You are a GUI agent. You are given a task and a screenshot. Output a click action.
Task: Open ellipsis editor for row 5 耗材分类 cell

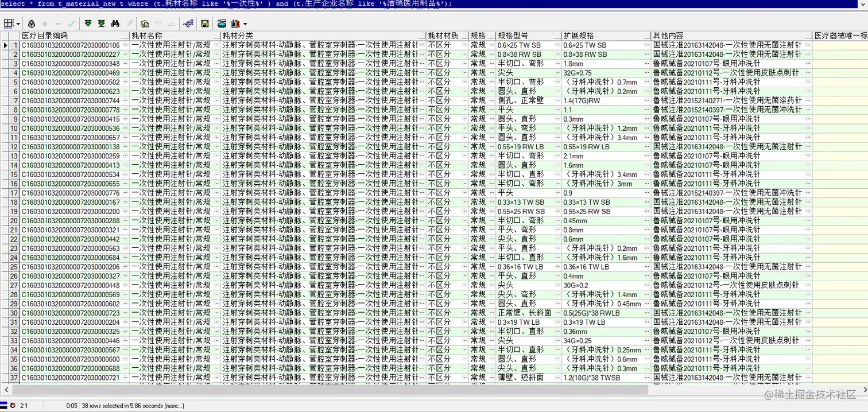[422, 82]
